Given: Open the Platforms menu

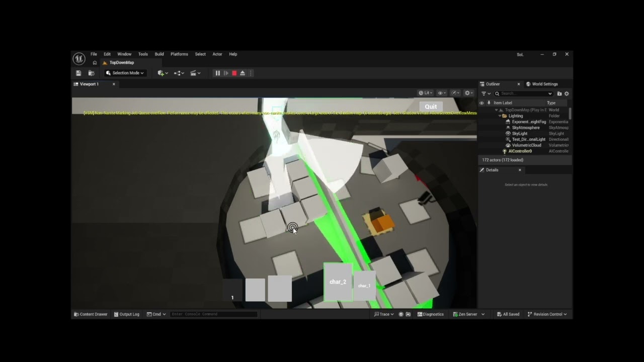Looking at the screenshot, I should pyautogui.click(x=179, y=54).
